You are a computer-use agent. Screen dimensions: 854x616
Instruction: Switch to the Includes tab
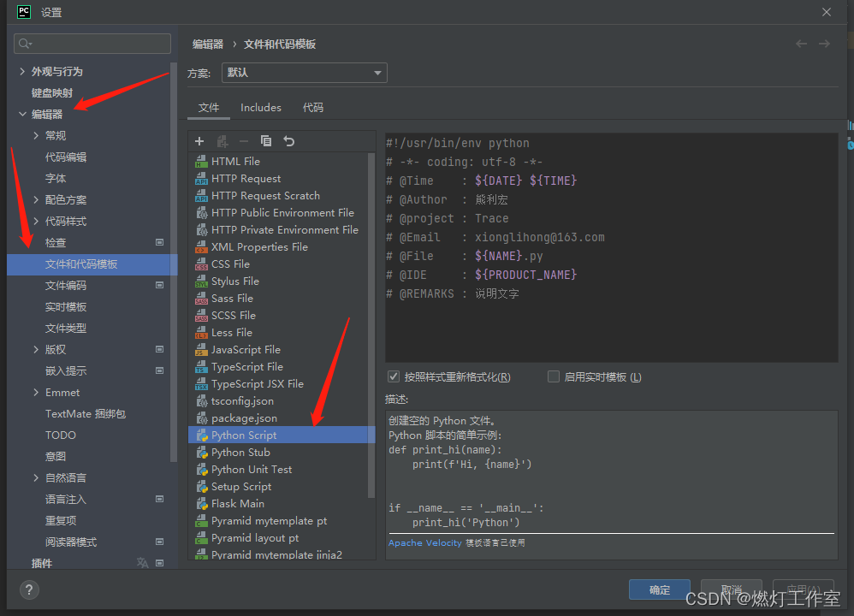tap(261, 108)
